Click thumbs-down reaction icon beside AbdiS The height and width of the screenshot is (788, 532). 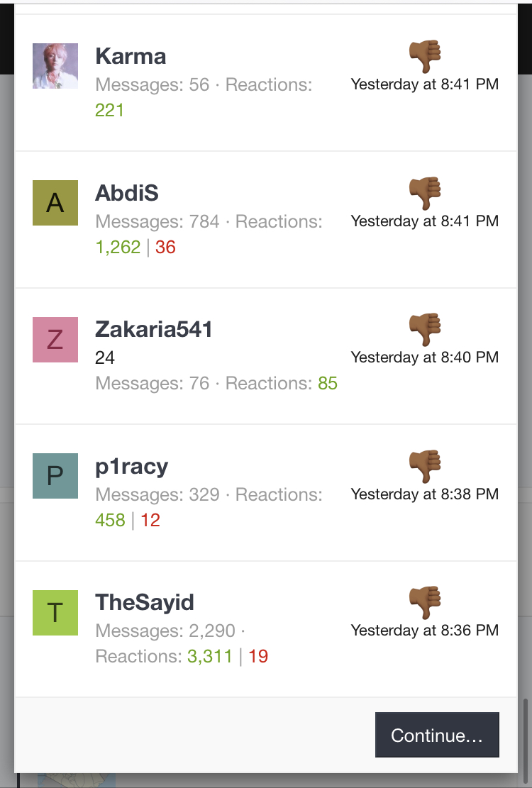pos(425,193)
